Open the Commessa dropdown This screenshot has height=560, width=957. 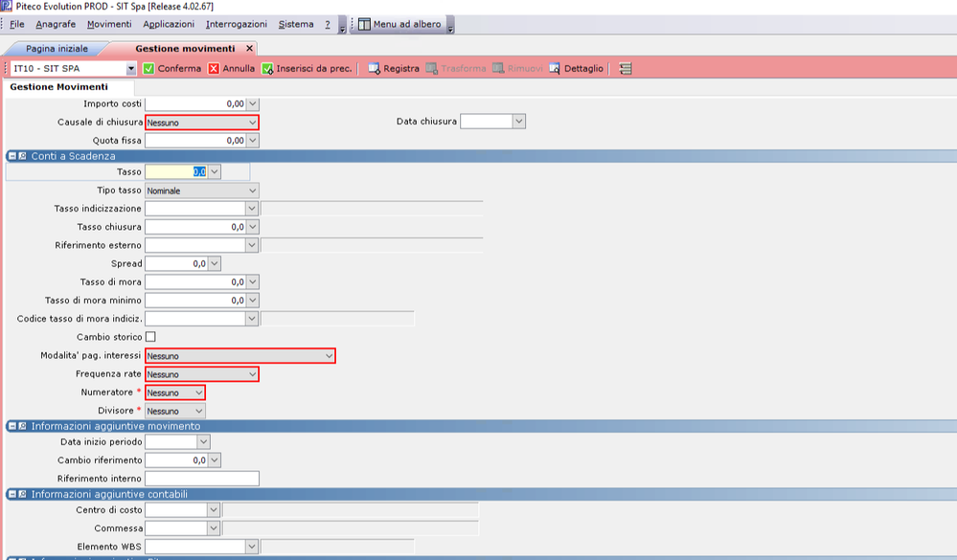(213, 528)
